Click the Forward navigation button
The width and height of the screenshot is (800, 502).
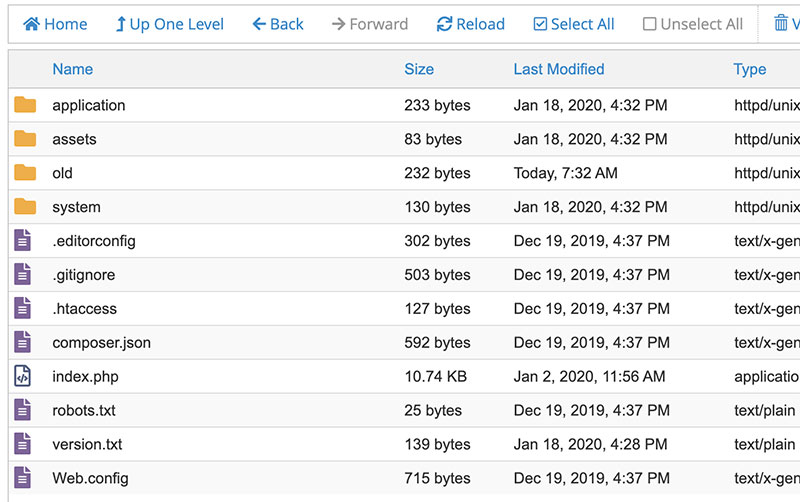(x=370, y=24)
